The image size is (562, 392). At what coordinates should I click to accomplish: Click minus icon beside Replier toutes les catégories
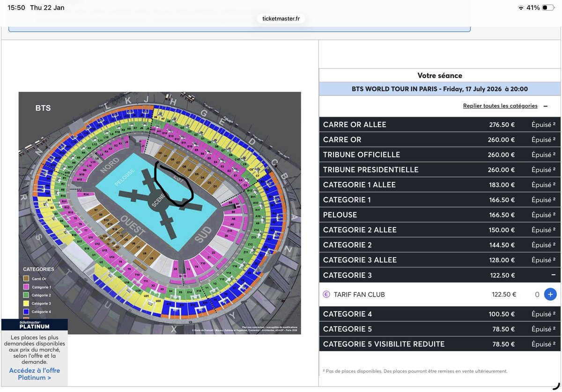[x=546, y=106]
